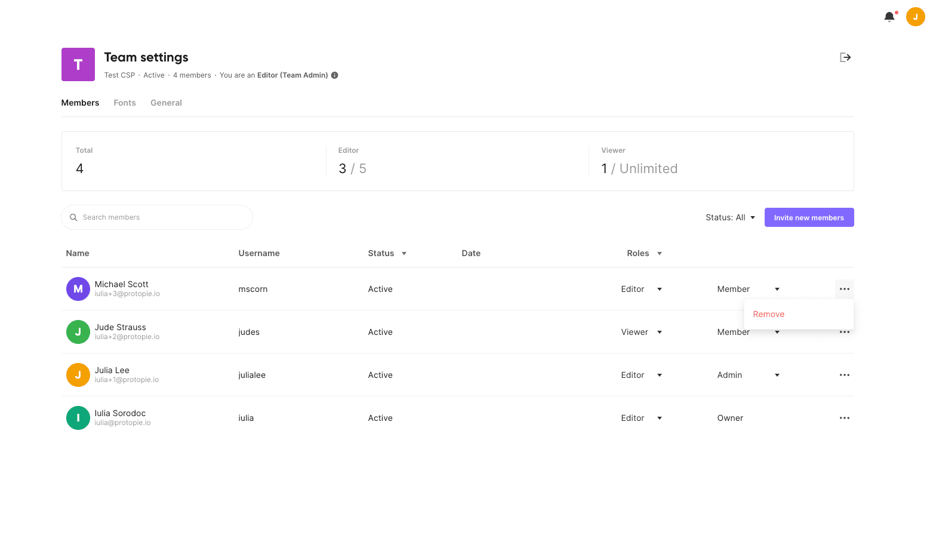Viewport: 933px width, 560px height.
Task: Open the General settings tab
Action: click(166, 103)
